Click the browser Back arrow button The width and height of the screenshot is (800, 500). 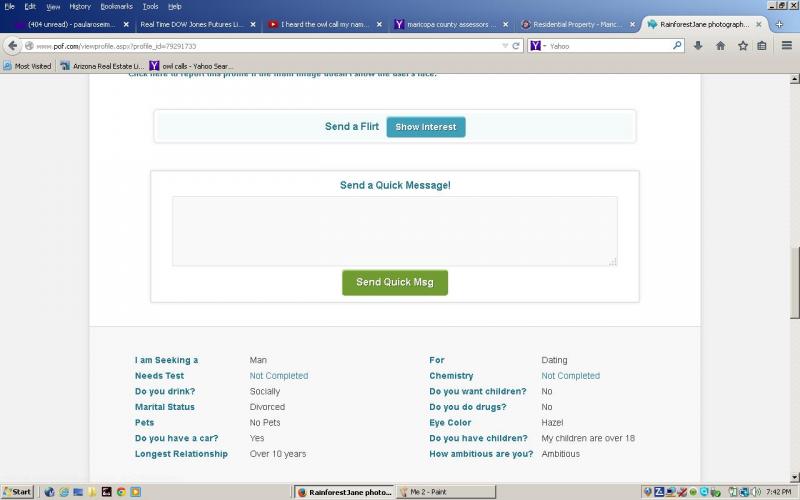tap(13, 46)
